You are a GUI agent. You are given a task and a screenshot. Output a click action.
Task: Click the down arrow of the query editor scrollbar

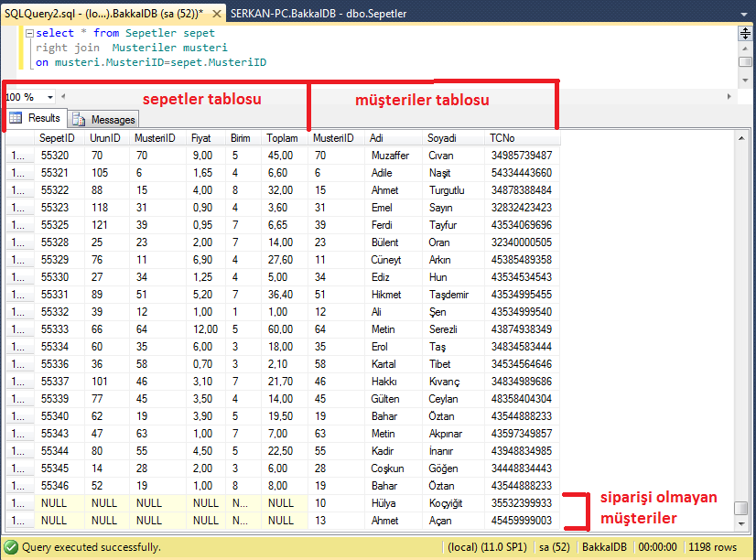point(745,80)
